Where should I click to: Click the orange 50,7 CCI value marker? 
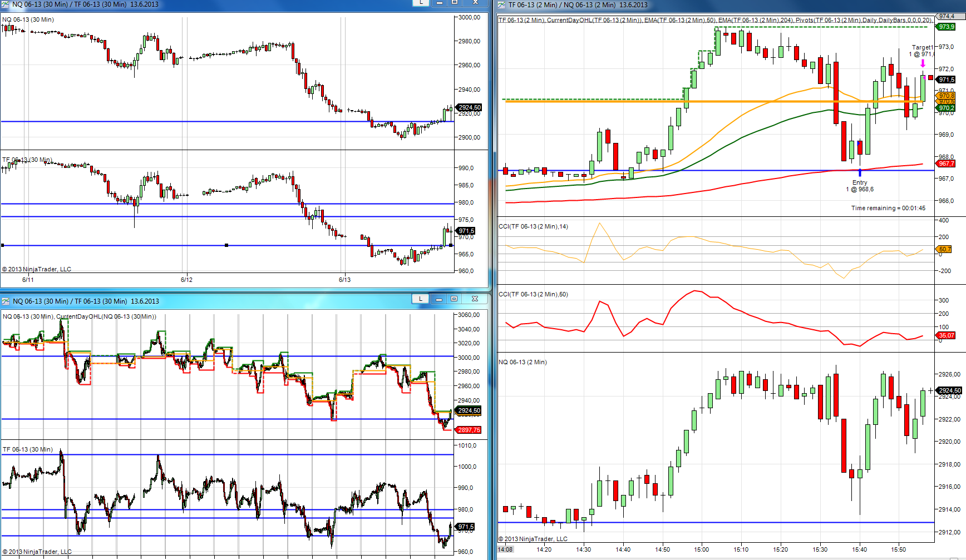click(945, 249)
